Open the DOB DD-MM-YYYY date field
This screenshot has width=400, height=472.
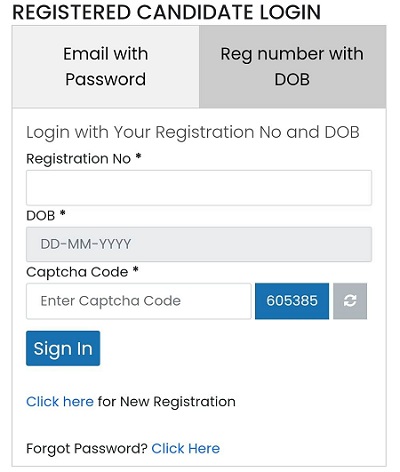point(199,244)
